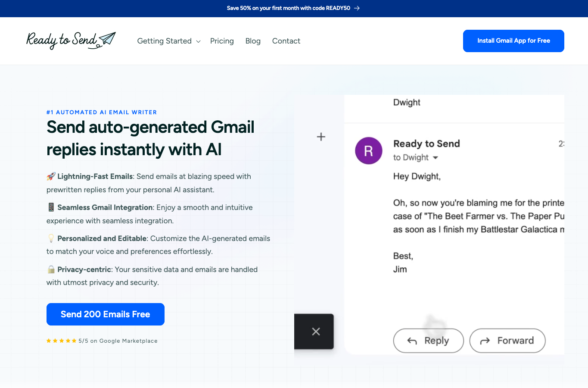Click the 5/5 on Google Marketplace text
The height and width of the screenshot is (388, 588).
(x=118, y=341)
